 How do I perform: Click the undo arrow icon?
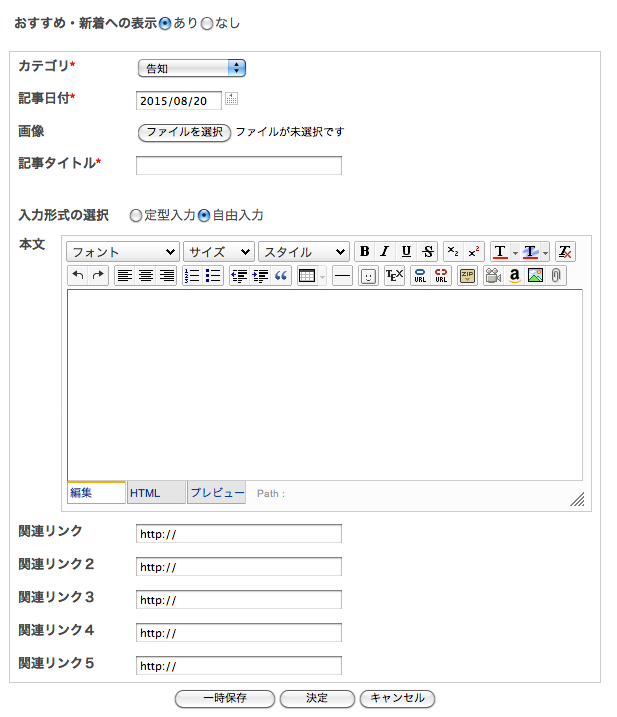click(x=78, y=276)
